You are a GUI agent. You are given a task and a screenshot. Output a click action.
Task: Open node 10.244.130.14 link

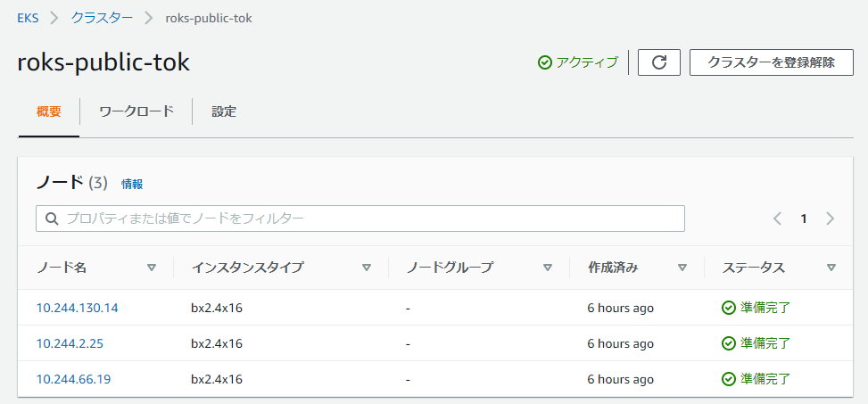(x=77, y=308)
